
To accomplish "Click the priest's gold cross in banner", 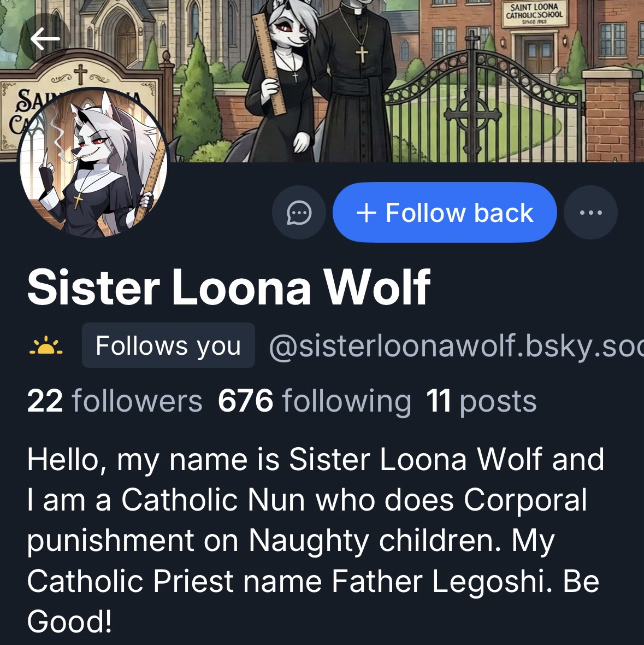I will coord(362,55).
